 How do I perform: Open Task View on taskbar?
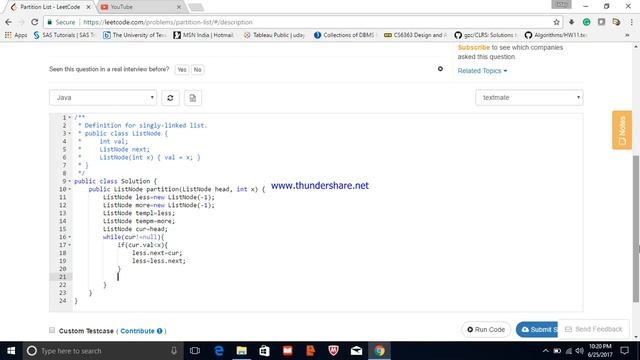click(195, 351)
